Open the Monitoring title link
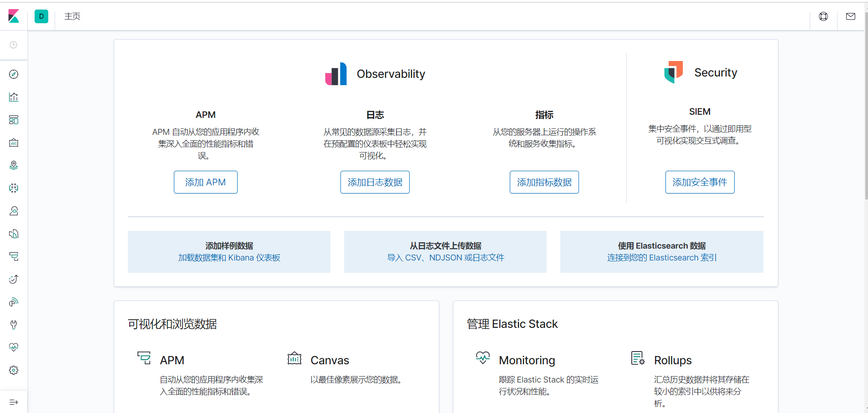This screenshot has height=413, width=868. [x=527, y=360]
